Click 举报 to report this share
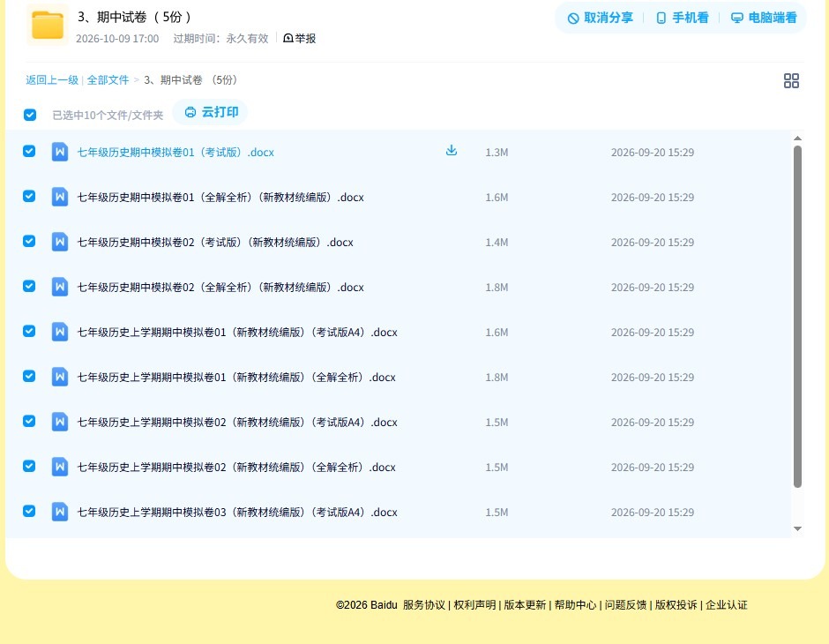The height and width of the screenshot is (644, 829). [299, 38]
